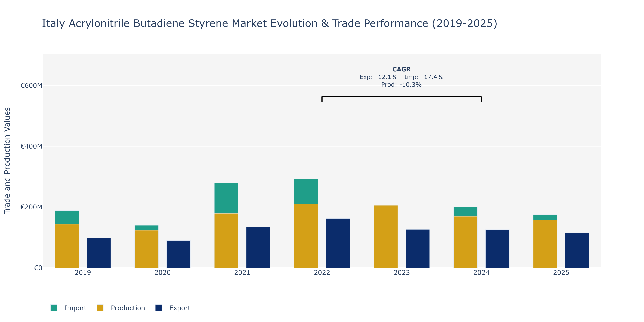Click the '2024' x-axis label

tap(482, 272)
